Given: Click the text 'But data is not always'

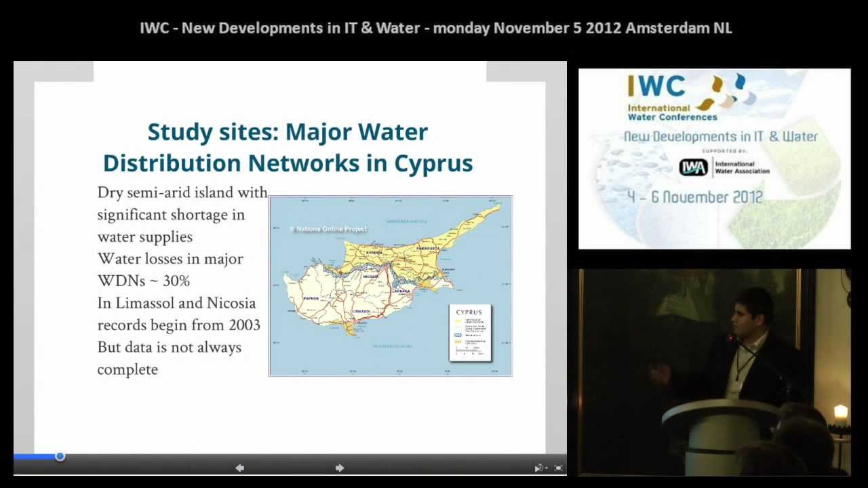Looking at the screenshot, I should 170,348.
